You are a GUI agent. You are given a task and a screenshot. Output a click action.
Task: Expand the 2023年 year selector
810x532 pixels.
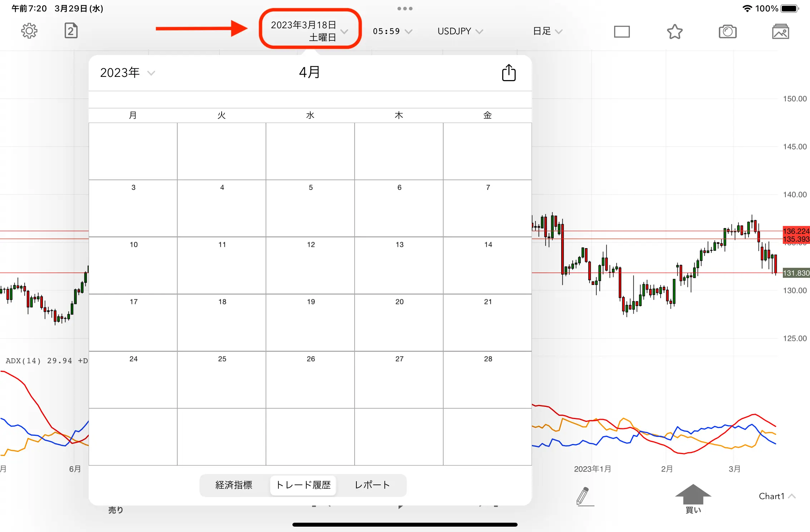(x=127, y=73)
